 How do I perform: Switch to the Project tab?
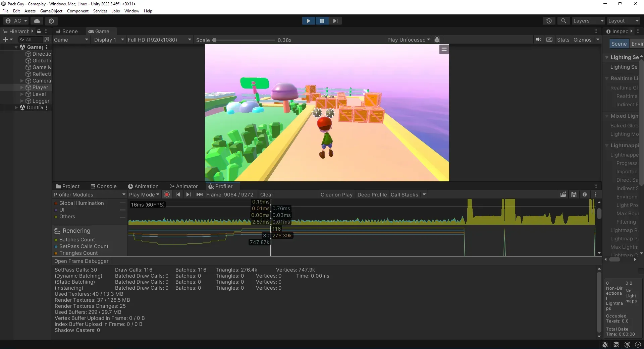67,186
